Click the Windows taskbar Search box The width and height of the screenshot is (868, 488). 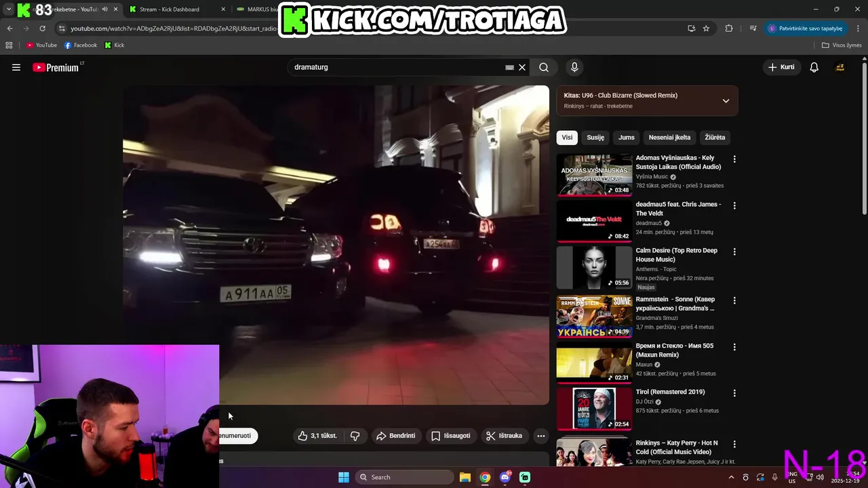pos(404,477)
